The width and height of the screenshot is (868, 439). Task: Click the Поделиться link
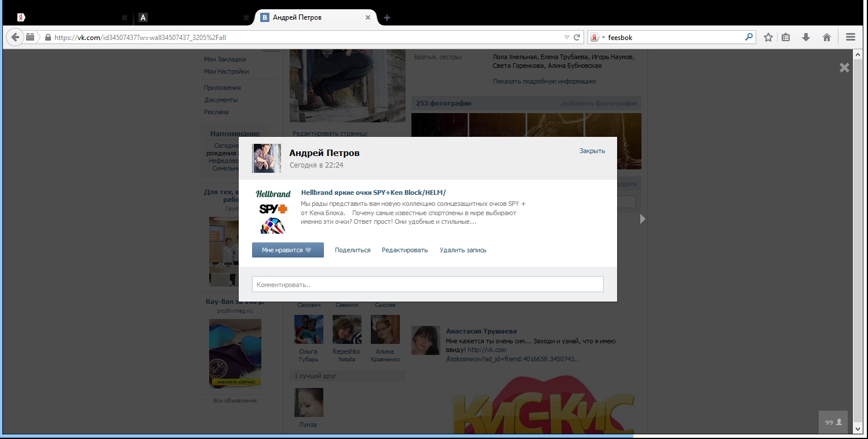(352, 250)
